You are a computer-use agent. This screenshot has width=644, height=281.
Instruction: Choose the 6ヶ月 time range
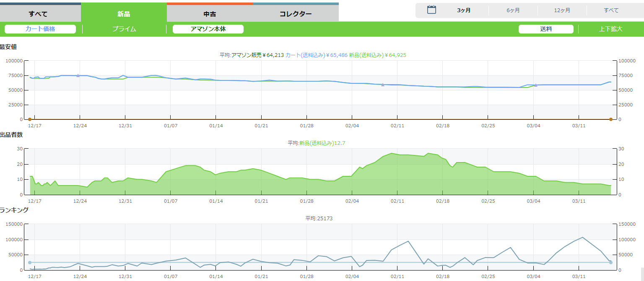pos(513,10)
